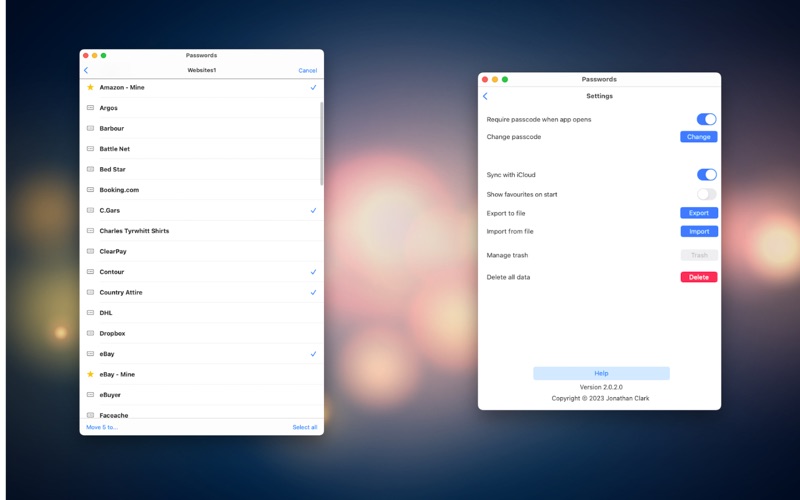Click the Export button
Image resolution: width=800 pixels, height=500 pixels.
698,213
